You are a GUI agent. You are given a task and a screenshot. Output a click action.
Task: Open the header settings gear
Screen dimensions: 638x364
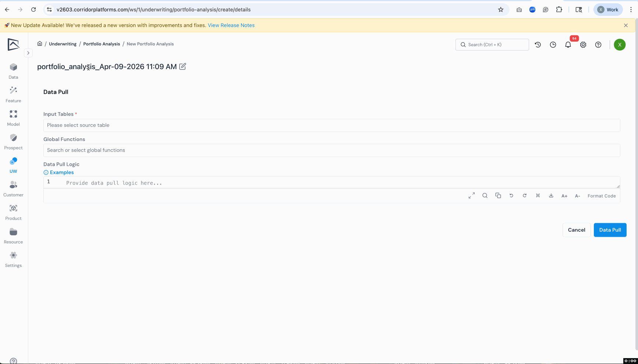583,45
